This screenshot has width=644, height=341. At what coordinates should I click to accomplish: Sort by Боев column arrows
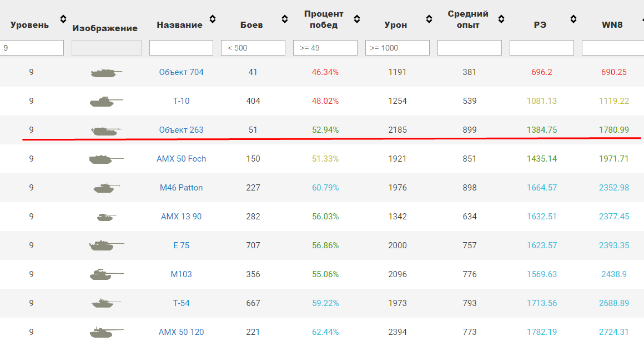click(285, 19)
